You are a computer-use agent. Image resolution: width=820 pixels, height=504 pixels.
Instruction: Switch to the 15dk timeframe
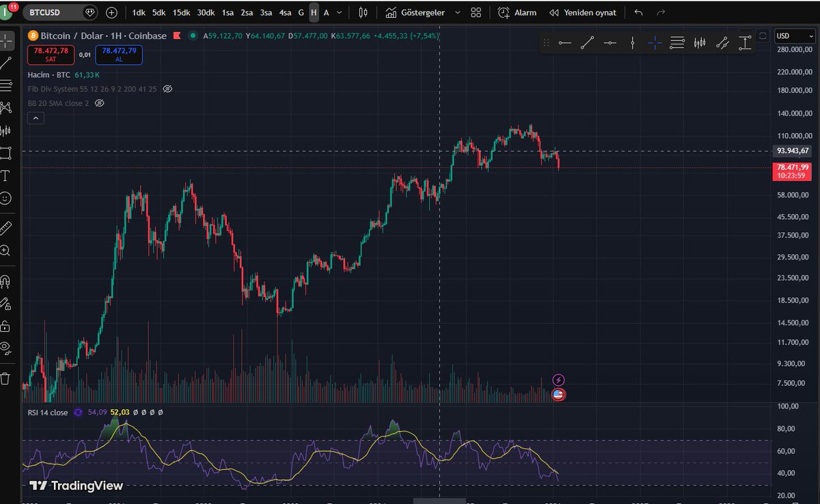[x=181, y=12]
